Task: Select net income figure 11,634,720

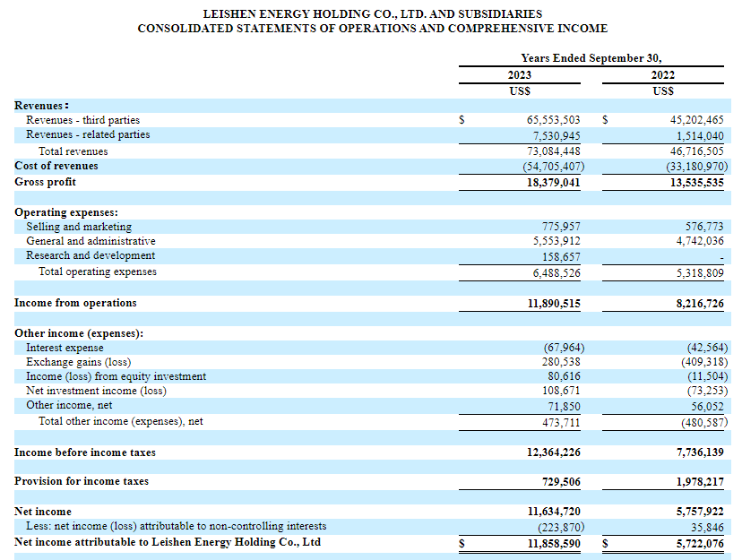Action: point(554,512)
